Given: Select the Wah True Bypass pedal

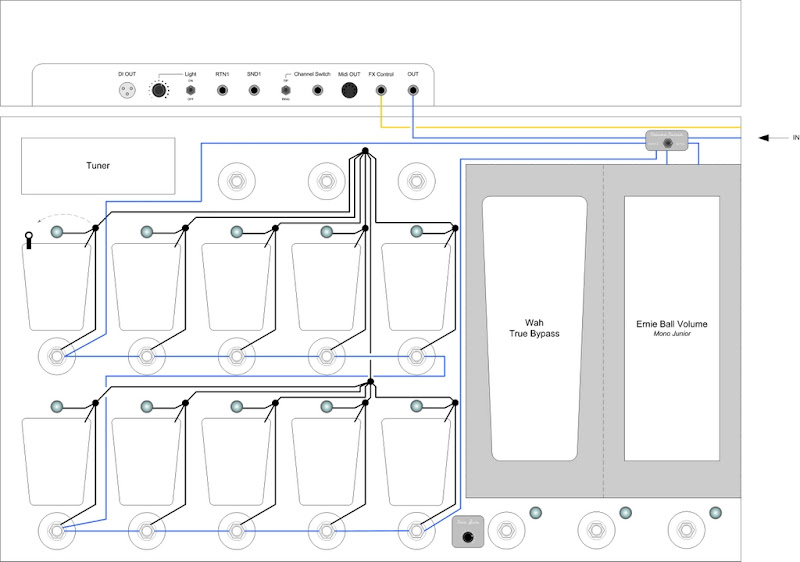Looking at the screenshot, I should pos(534,328).
